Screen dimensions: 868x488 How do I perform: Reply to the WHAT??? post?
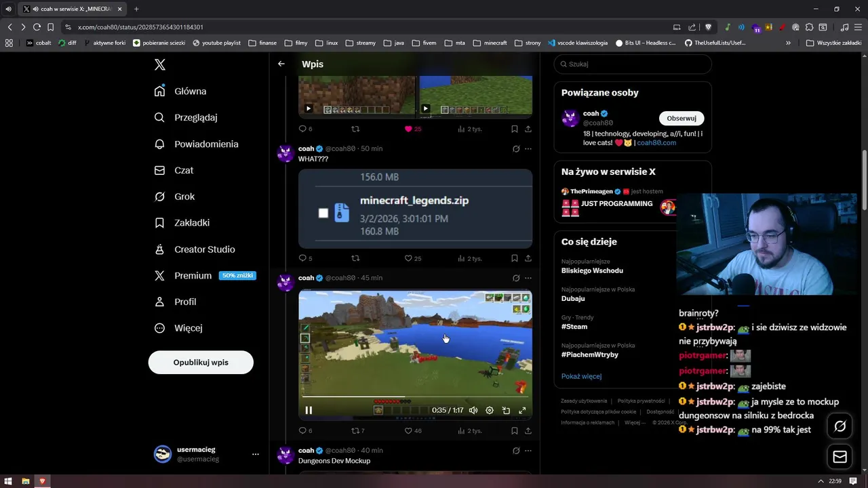point(305,258)
